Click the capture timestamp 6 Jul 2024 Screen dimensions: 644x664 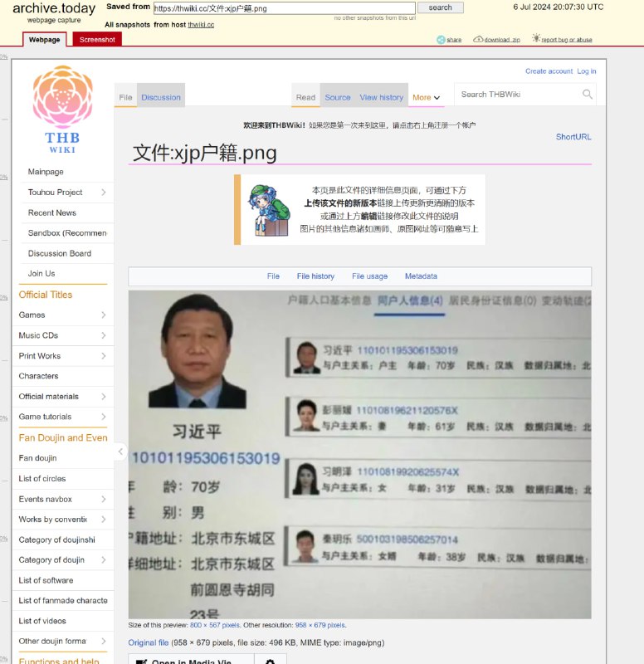point(558,7)
